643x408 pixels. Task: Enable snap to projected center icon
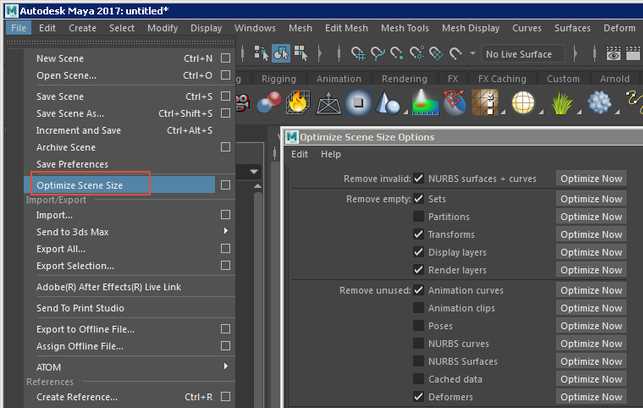[416, 54]
